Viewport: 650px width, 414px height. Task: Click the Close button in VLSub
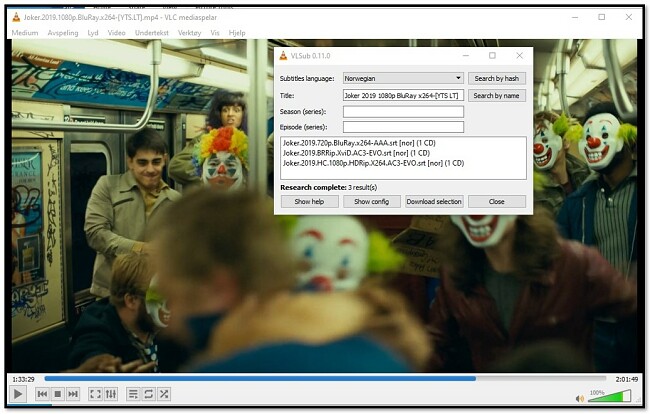497,201
